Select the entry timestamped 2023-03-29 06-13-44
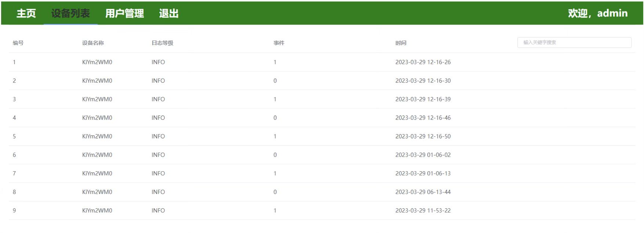The image size is (644, 233). pos(423,192)
